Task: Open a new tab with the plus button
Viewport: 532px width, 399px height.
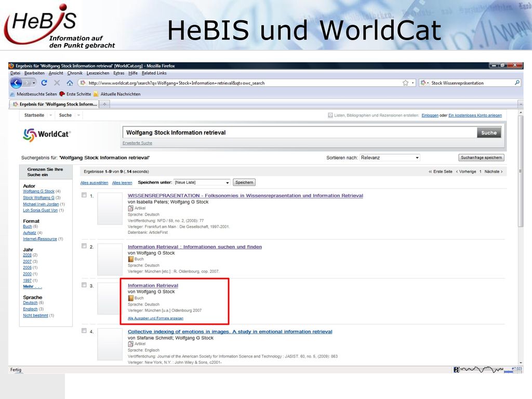Action: pyautogui.click(x=104, y=104)
